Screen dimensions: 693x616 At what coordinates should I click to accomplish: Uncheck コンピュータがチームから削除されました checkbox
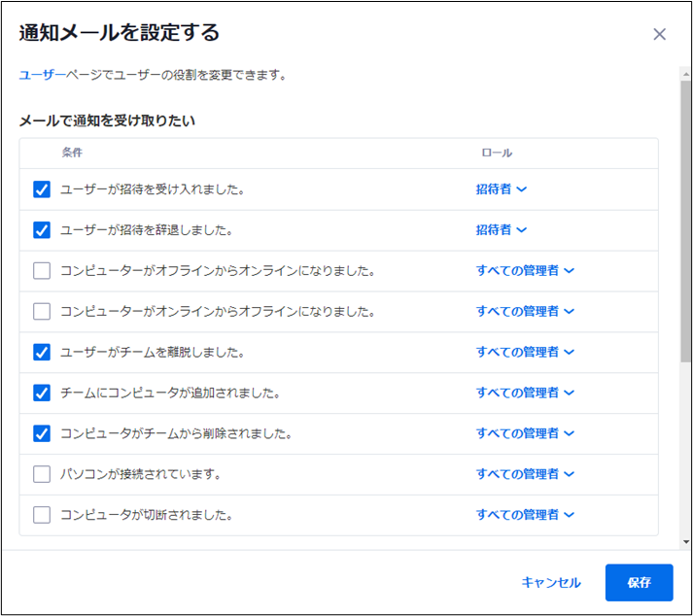click(42, 433)
